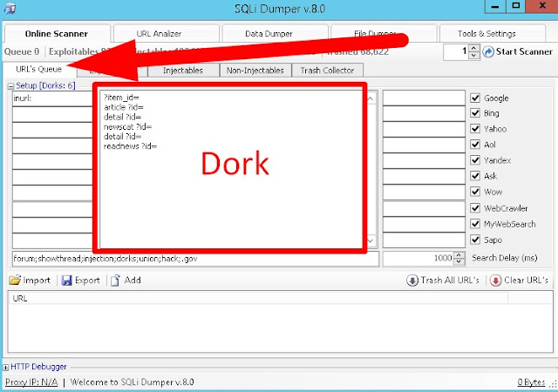The height and width of the screenshot is (392, 558).
Task: Click the dork line '?item_id='
Action: click(121, 98)
